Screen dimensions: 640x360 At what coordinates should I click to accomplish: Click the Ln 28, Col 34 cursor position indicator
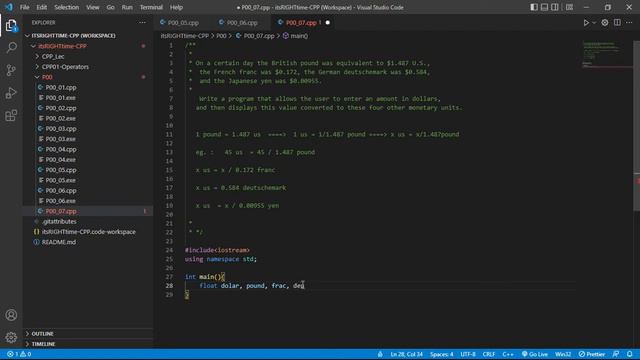point(406,354)
